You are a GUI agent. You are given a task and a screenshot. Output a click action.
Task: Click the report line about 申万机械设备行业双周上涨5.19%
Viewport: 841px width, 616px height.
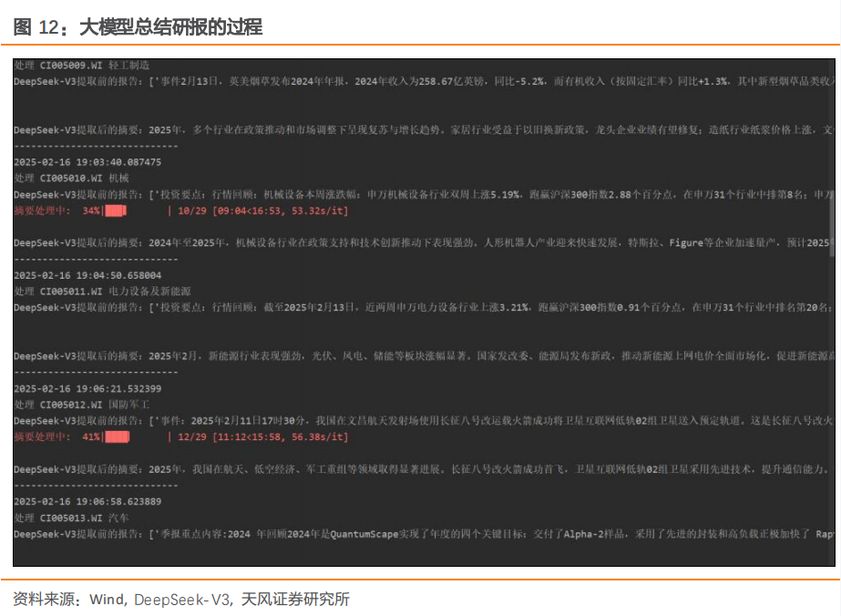[x=424, y=194]
